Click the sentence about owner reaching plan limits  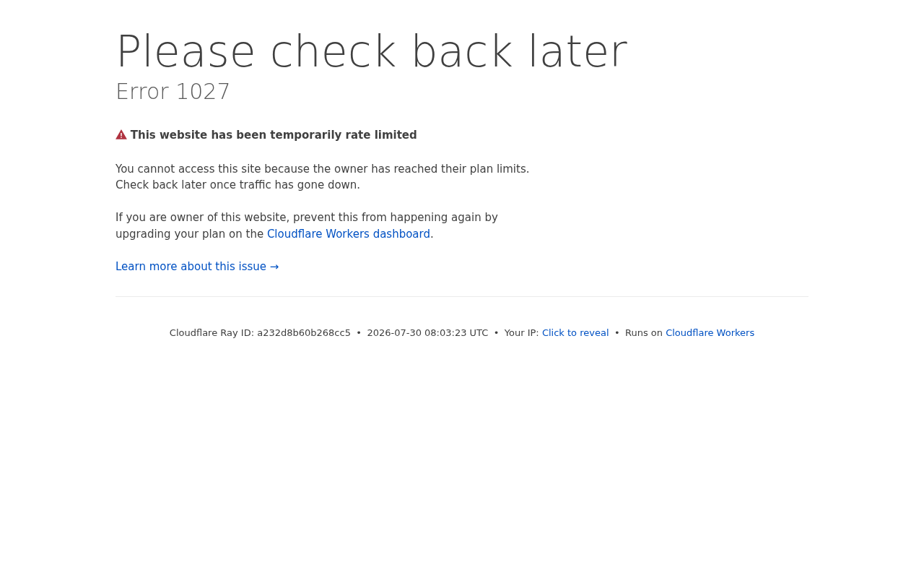click(x=322, y=169)
